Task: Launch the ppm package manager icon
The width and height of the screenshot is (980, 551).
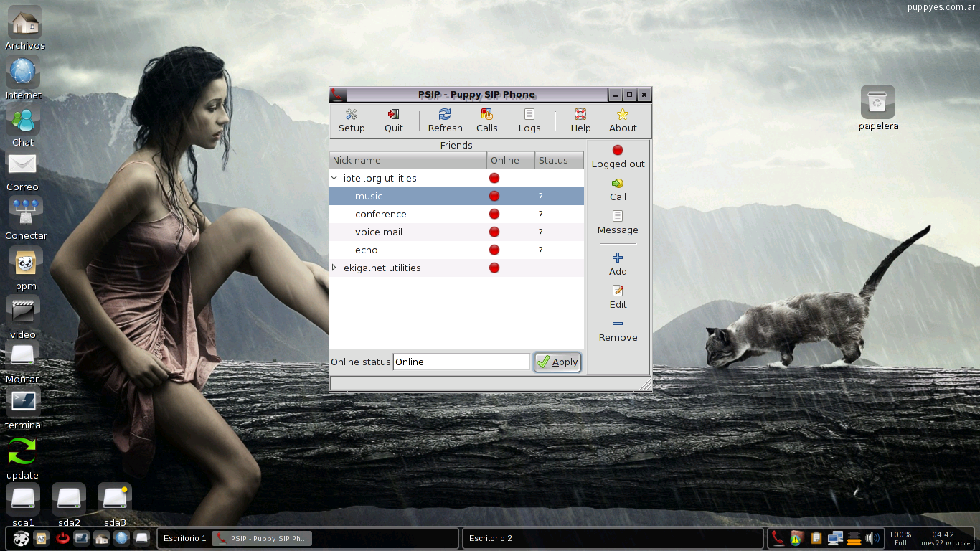Action: [26, 268]
